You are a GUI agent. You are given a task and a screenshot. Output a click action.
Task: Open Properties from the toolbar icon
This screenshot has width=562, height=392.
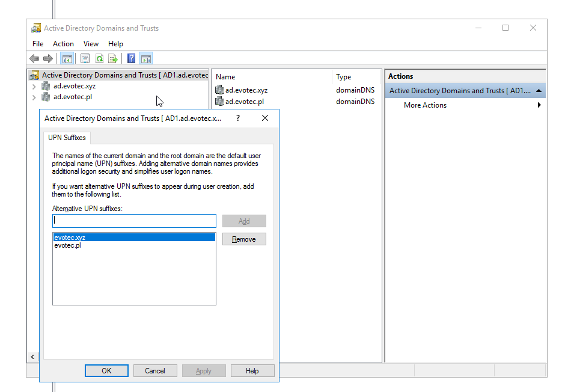[x=85, y=58]
